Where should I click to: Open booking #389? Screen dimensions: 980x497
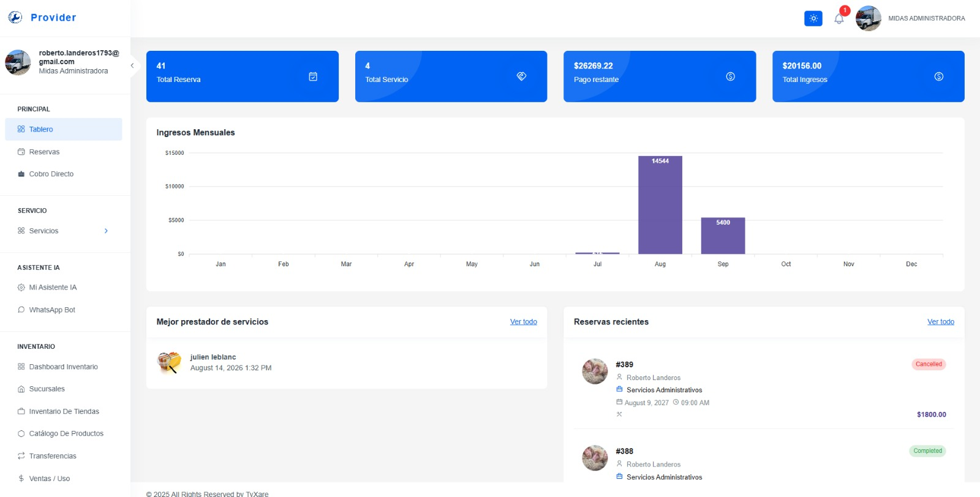(x=625, y=364)
